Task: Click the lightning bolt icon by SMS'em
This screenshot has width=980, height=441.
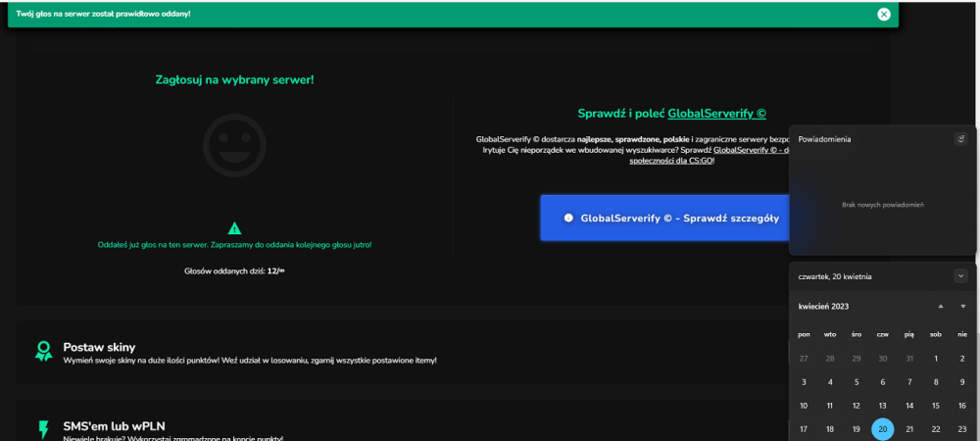Action: click(43, 429)
